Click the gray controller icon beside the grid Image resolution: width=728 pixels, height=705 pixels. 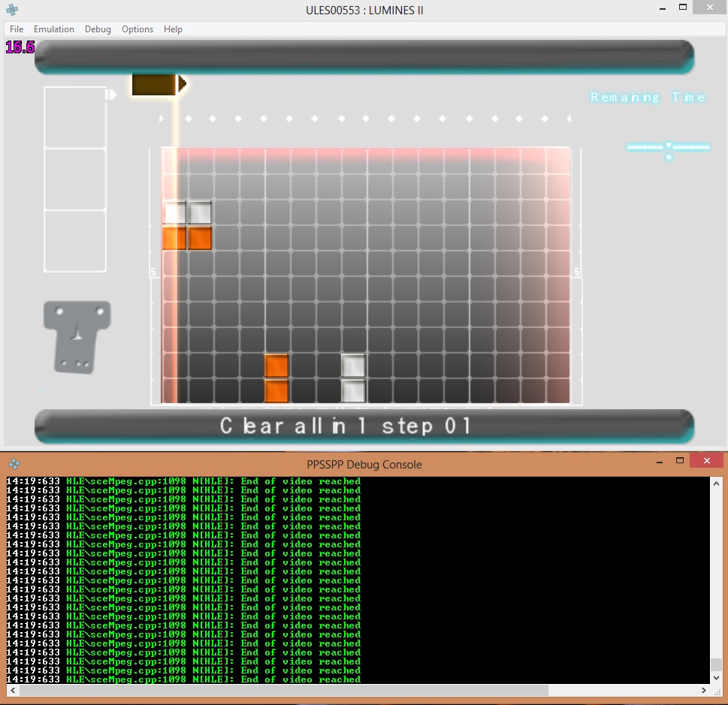click(77, 336)
